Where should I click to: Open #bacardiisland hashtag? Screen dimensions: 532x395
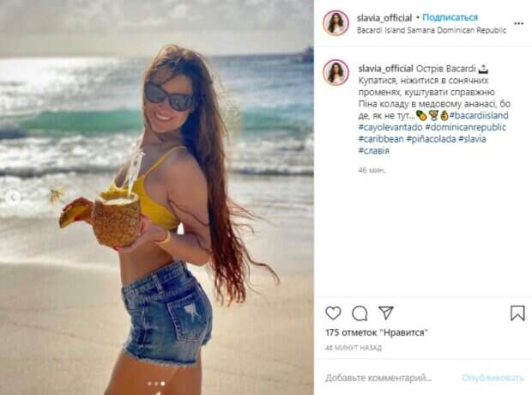pos(479,115)
